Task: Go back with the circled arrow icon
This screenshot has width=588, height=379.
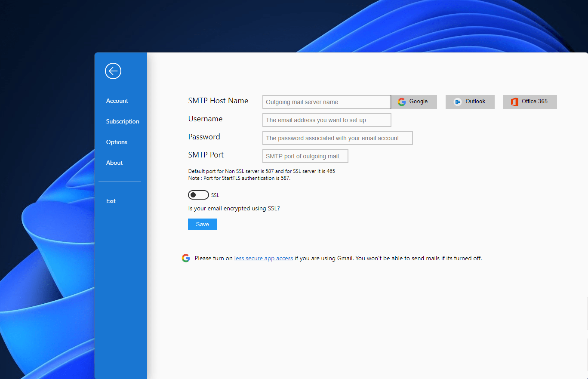Action: click(113, 71)
